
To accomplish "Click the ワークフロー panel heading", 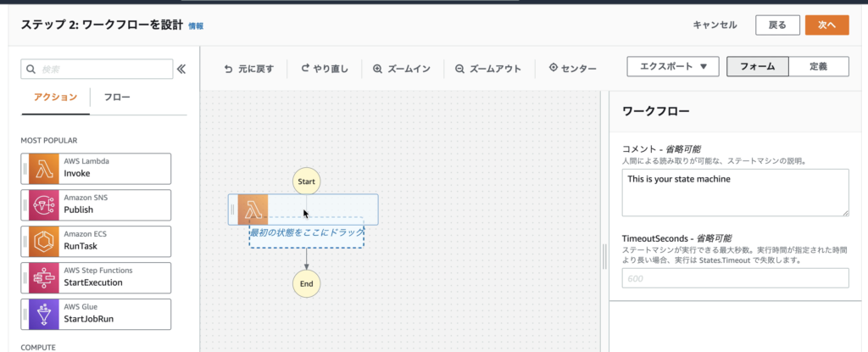I will pyautogui.click(x=656, y=111).
